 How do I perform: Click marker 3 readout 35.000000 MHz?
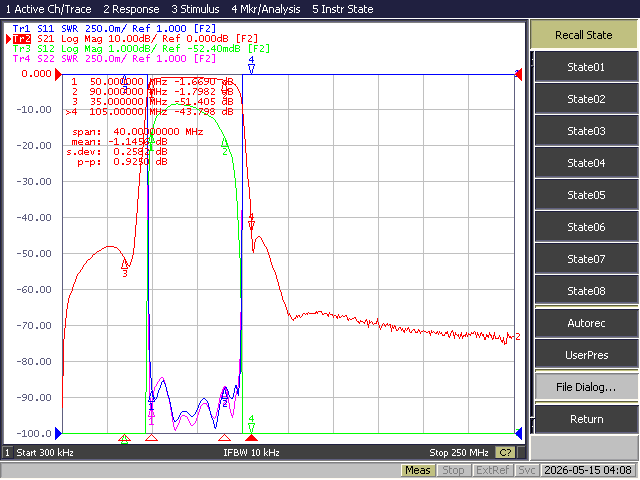pos(152,102)
